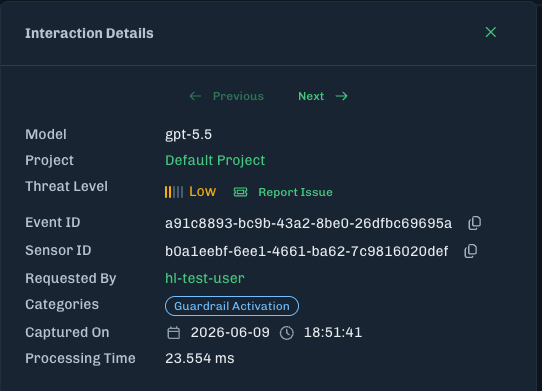Click the Processing Time label
The image size is (542, 391).
[x=80, y=359]
